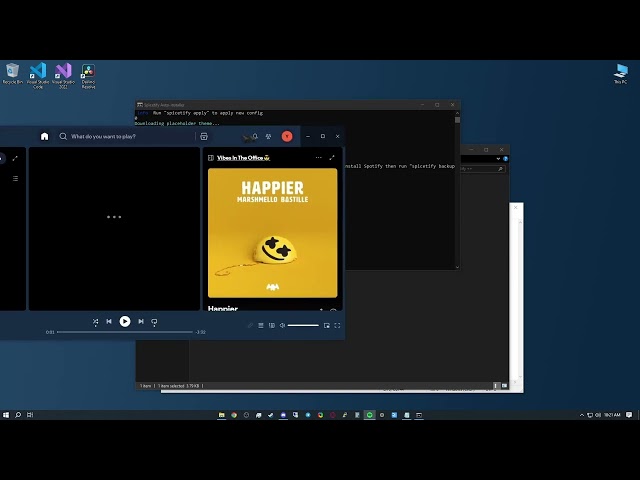The width and height of the screenshot is (640, 480).
Task: Expand the File Explorer ribbon chevron
Action: click(498, 158)
